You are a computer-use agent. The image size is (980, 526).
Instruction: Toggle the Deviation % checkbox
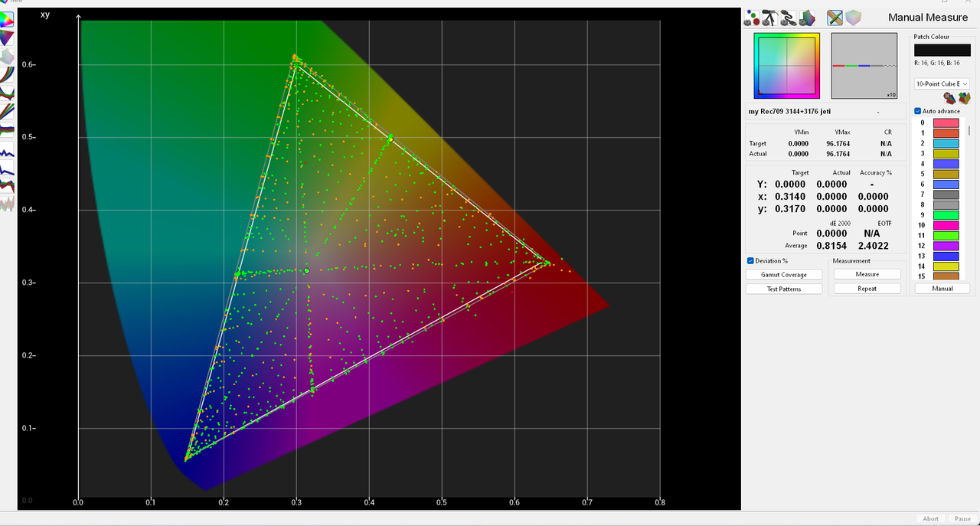click(750, 261)
